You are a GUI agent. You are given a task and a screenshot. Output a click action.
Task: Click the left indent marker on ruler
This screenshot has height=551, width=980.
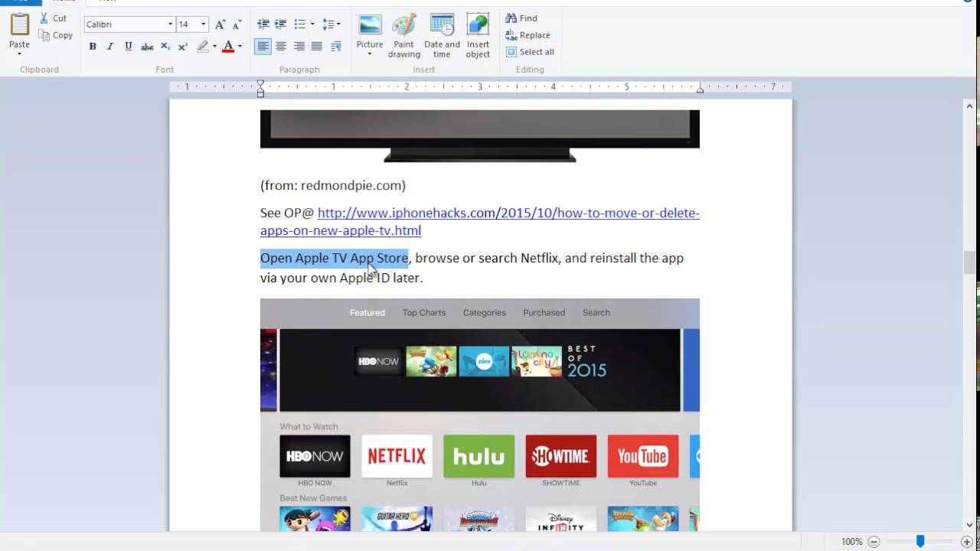coord(260,89)
